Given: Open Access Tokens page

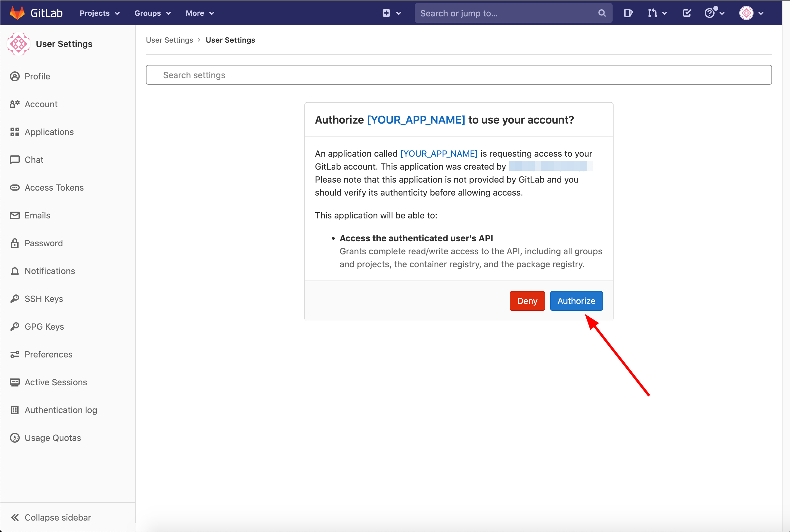Looking at the screenshot, I should [54, 188].
